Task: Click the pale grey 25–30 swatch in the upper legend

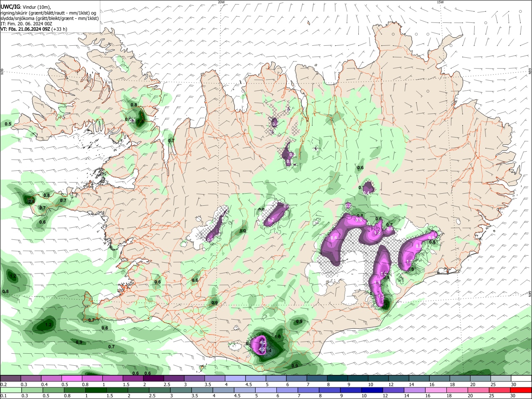Action: (501, 379)
